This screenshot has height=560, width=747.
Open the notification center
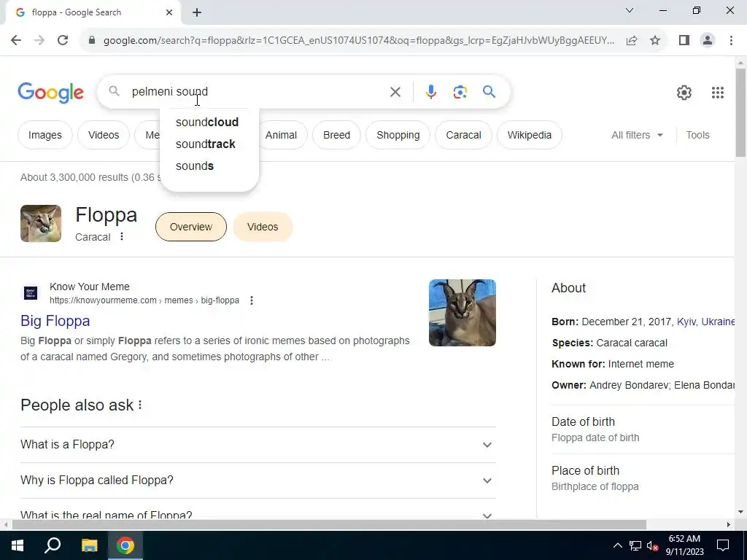click(x=723, y=545)
